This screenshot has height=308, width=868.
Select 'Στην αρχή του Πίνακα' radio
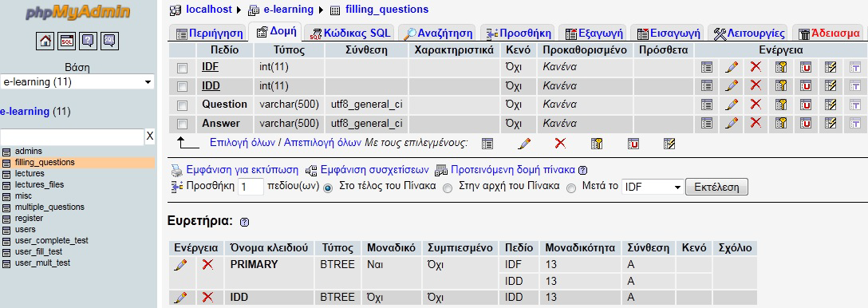[448, 188]
